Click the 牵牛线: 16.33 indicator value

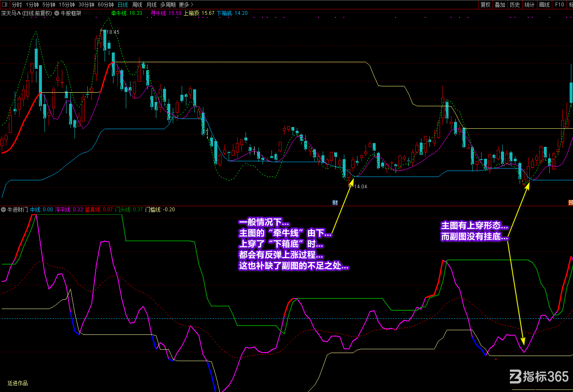tap(127, 13)
